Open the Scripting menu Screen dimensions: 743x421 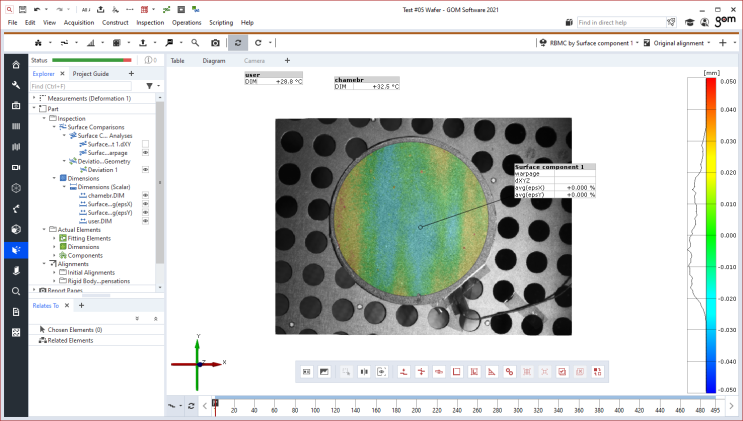[221, 22]
